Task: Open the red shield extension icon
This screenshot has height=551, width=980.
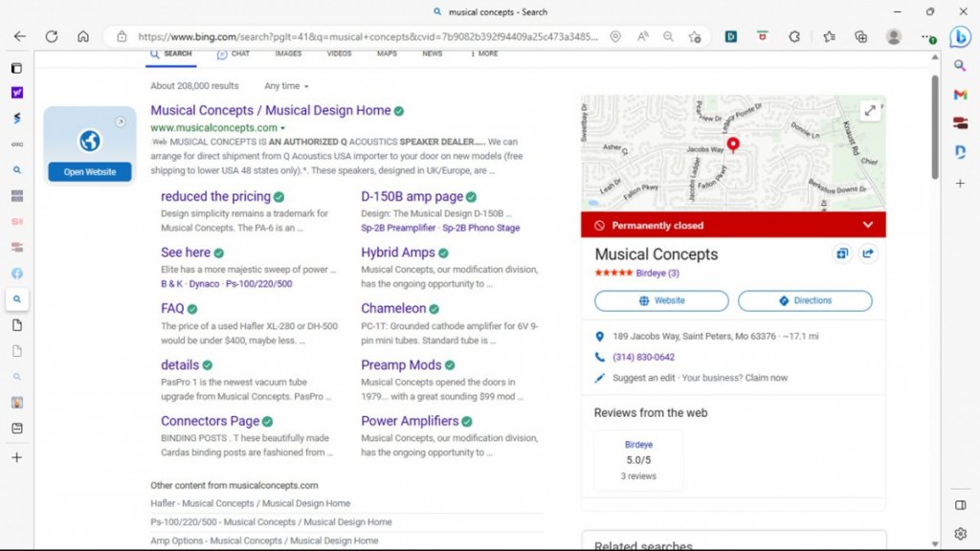Action: pos(763,36)
